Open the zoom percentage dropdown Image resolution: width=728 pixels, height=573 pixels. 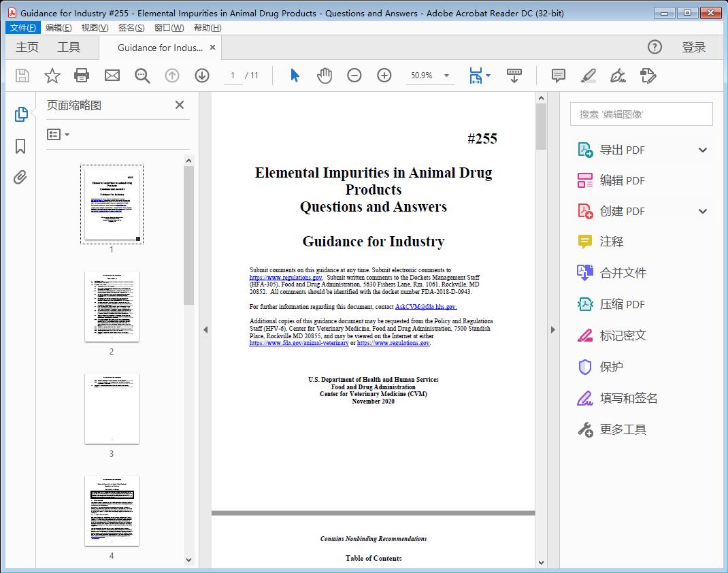tap(446, 76)
